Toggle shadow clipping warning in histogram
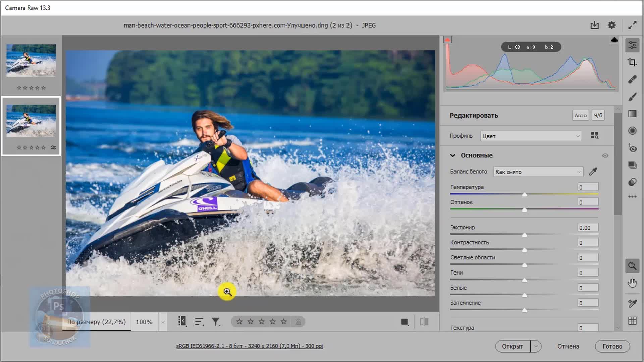This screenshot has height=362, width=644. click(447, 40)
